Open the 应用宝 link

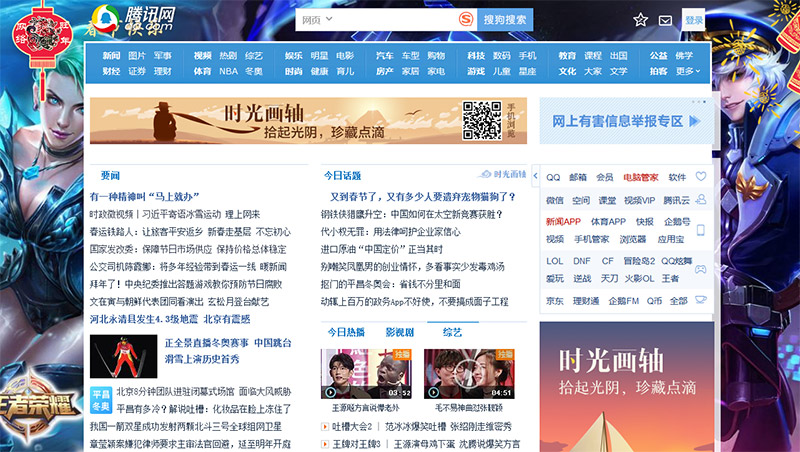click(670, 239)
